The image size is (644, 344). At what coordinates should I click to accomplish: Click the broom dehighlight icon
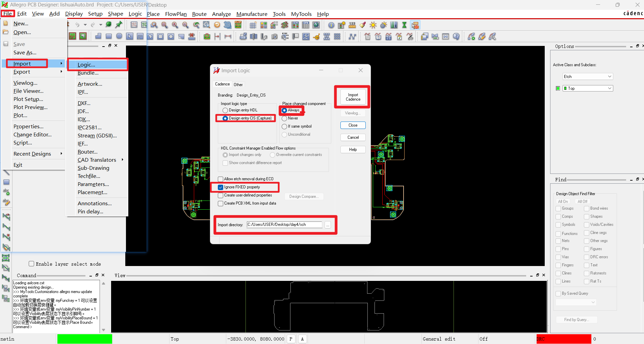pyautogui.click(x=363, y=25)
